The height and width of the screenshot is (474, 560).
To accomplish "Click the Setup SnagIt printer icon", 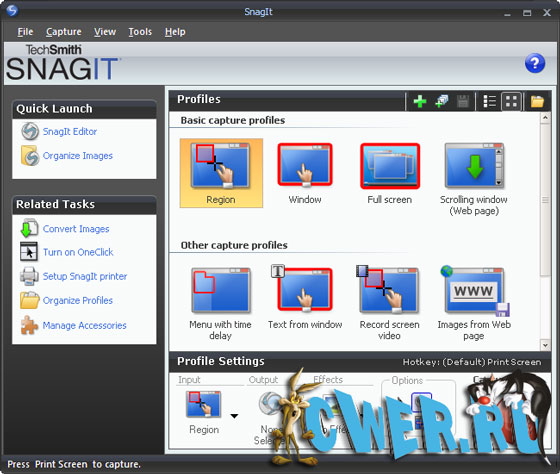I will 29,276.
